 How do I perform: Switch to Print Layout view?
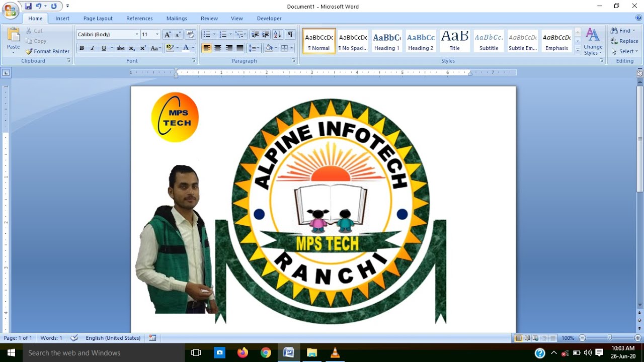(518, 338)
